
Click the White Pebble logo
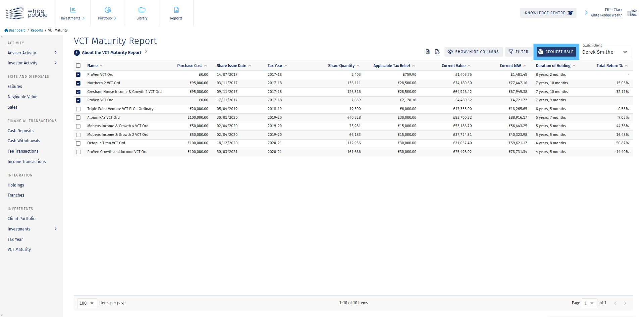click(x=26, y=13)
